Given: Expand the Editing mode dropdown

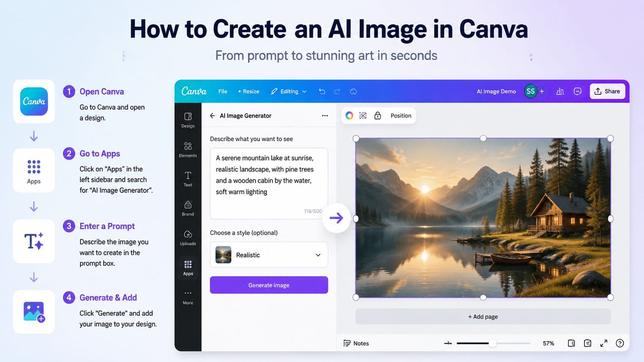Looking at the screenshot, I should tap(289, 91).
